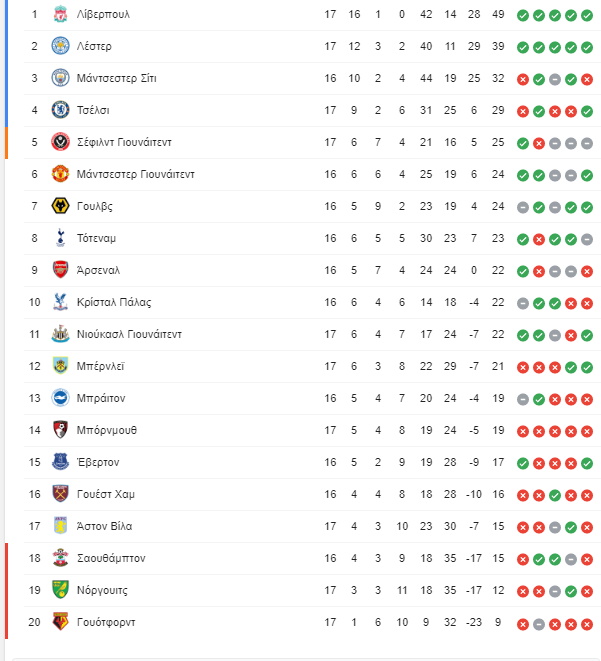This screenshot has width=601, height=661.
Task: Click the Everton club crest
Action: (60, 462)
